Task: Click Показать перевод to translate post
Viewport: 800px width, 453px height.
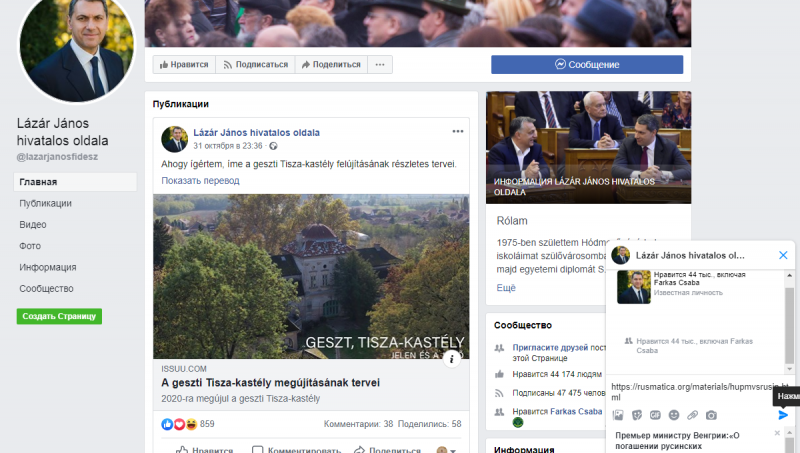Action: coord(200,181)
